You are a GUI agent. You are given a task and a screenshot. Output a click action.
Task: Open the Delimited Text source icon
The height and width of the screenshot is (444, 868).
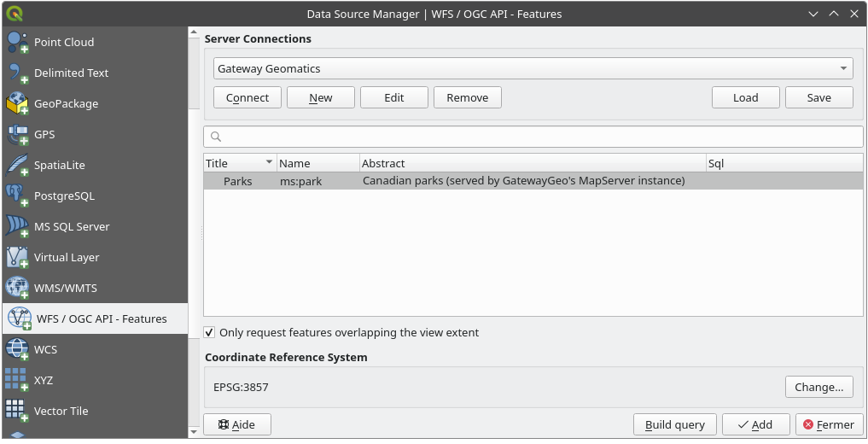click(18, 73)
